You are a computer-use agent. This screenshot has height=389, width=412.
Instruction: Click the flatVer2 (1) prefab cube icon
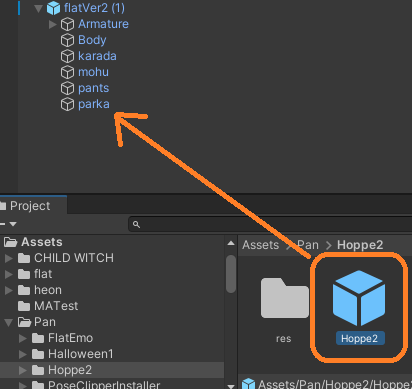click(x=53, y=8)
